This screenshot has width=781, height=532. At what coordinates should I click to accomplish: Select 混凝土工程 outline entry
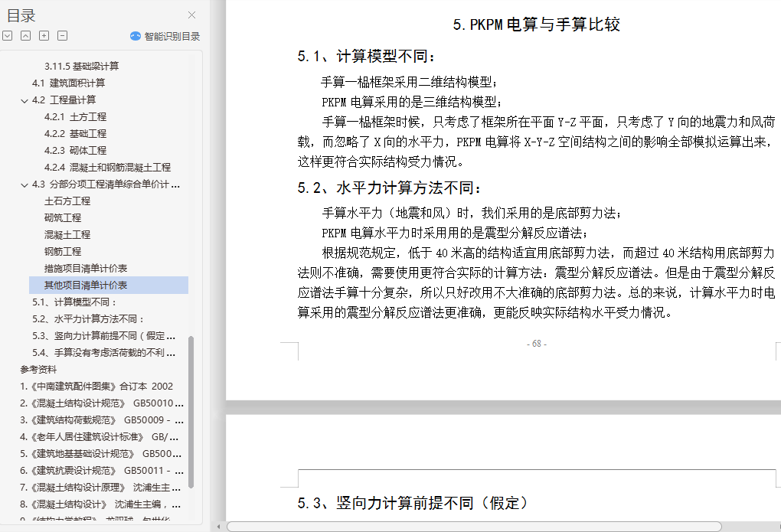coord(67,235)
